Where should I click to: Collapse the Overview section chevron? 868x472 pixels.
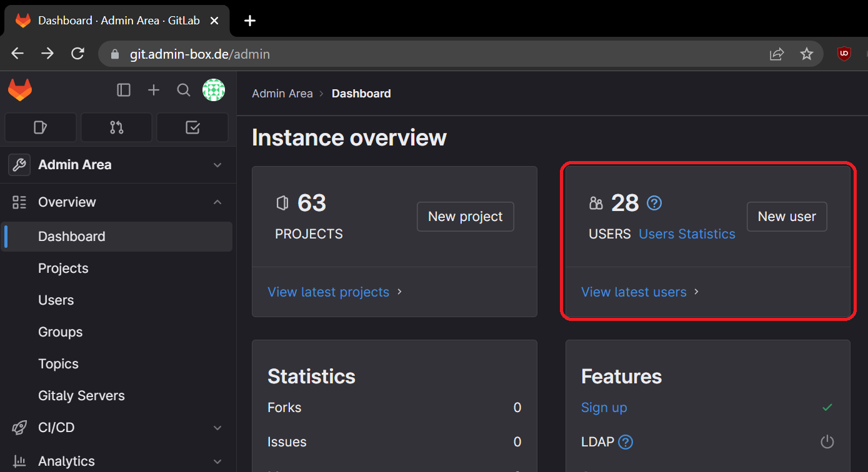[x=217, y=202]
